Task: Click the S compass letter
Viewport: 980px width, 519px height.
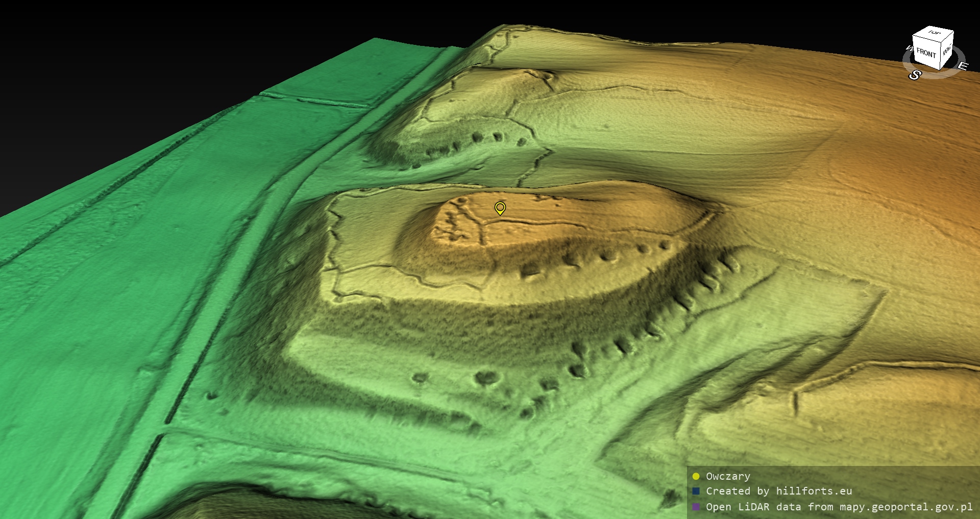Action: [915, 76]
